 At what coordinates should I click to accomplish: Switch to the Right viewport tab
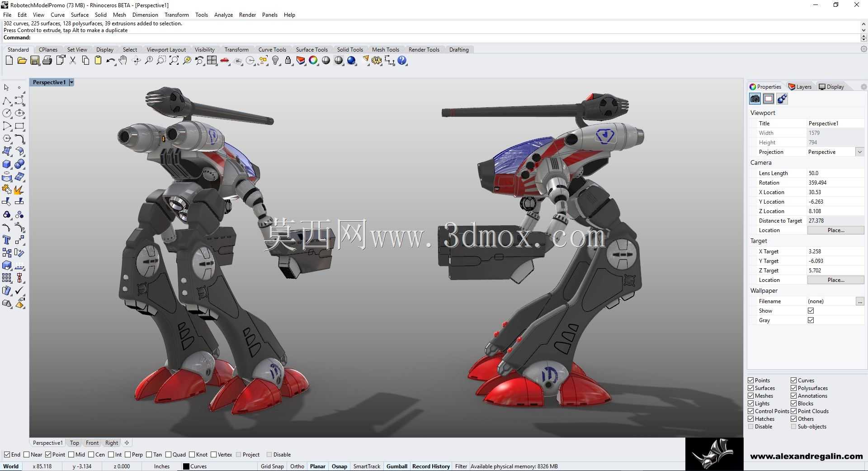tap(112, 442)
